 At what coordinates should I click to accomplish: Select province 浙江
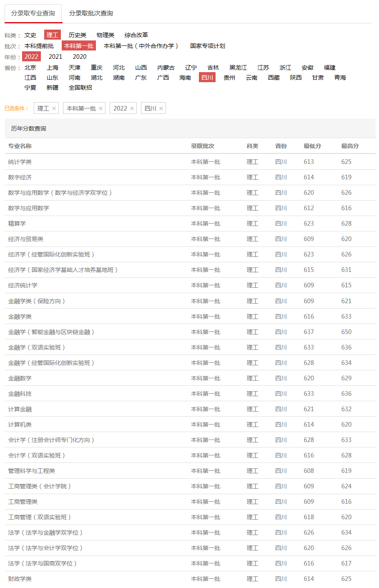tap(285, 68)
